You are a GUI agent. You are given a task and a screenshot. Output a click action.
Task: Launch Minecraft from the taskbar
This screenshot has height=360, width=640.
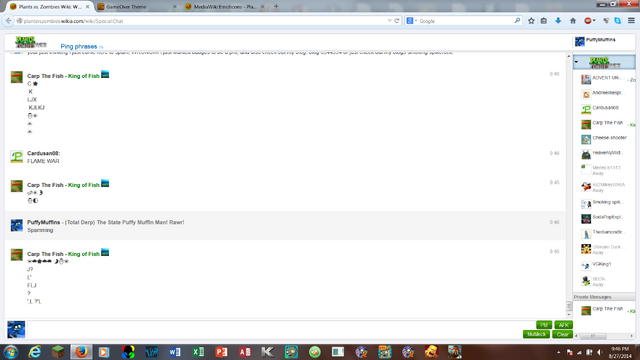pyautogui.click(x=58, y=352)
